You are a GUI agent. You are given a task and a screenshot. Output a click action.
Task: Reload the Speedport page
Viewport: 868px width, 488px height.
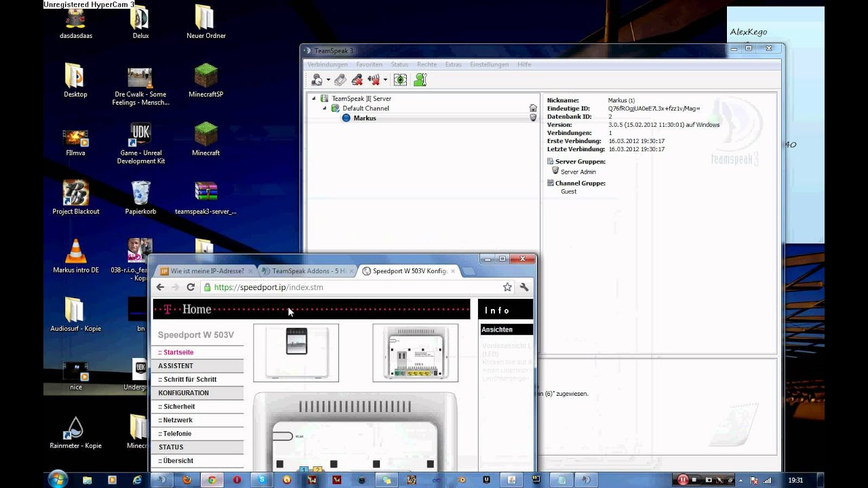click(x=191, y=287)
